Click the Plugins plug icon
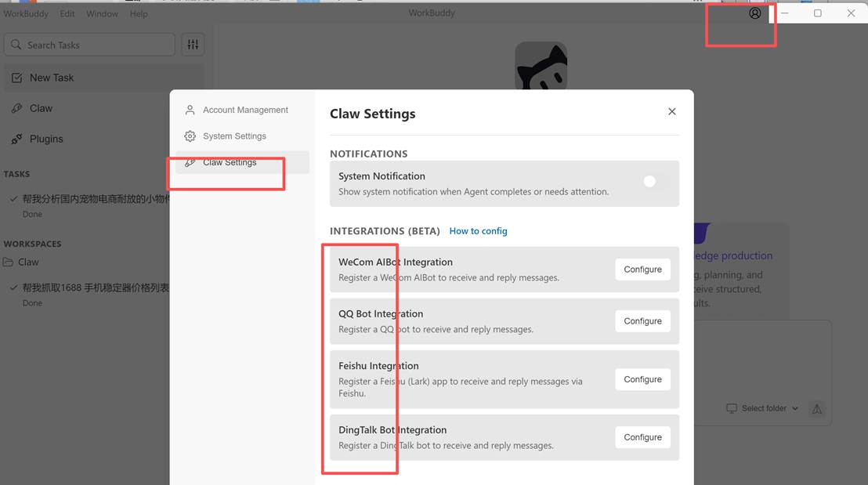Image resolution: width=868 pixels, height=485 pixels. coord(17,139)
